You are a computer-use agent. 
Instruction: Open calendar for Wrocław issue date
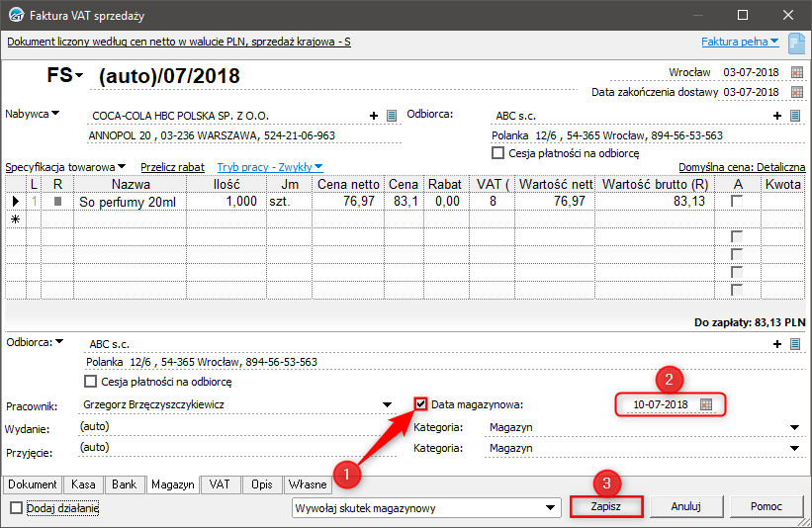pos(797,72)
